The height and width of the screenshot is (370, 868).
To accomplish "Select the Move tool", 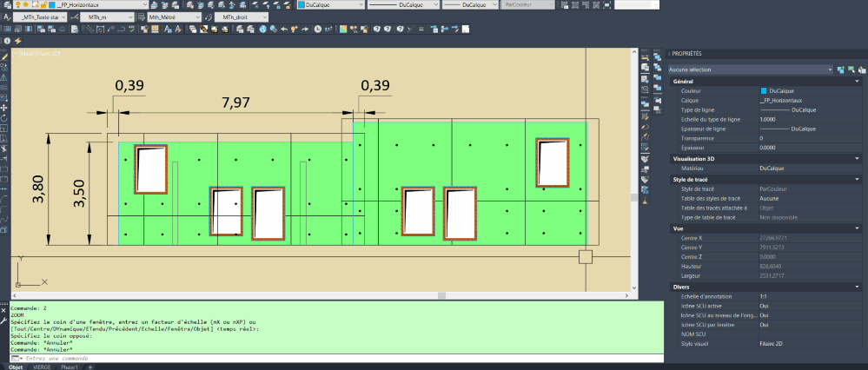I will [x=4, y=108].
